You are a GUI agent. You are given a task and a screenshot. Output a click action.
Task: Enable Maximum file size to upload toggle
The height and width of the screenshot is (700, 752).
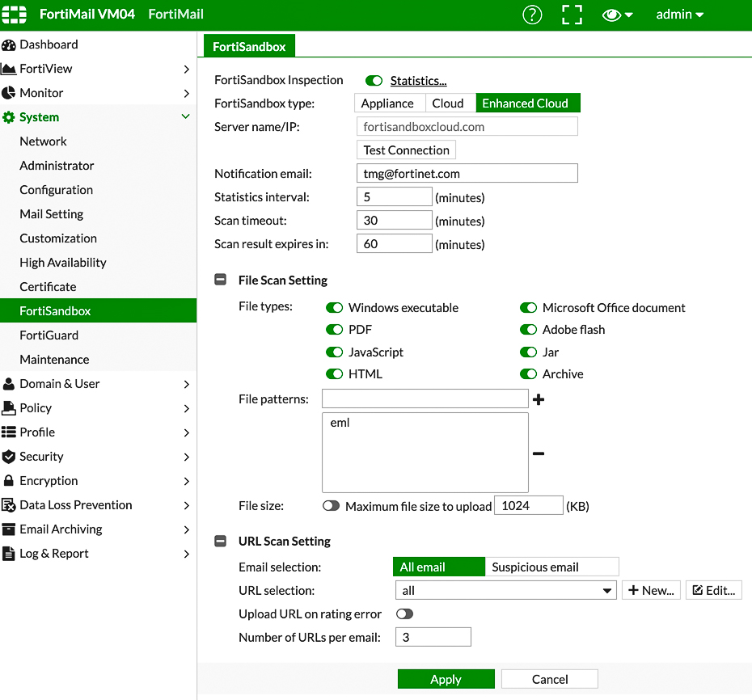coord(331,504)
